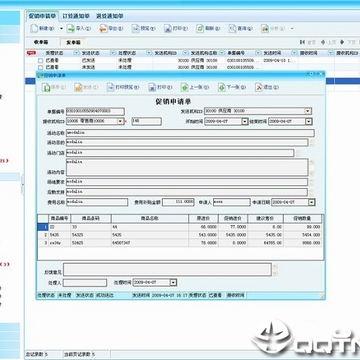
Task: Open the 接收机构ID combo box dropdown
Action: point(120,121)
